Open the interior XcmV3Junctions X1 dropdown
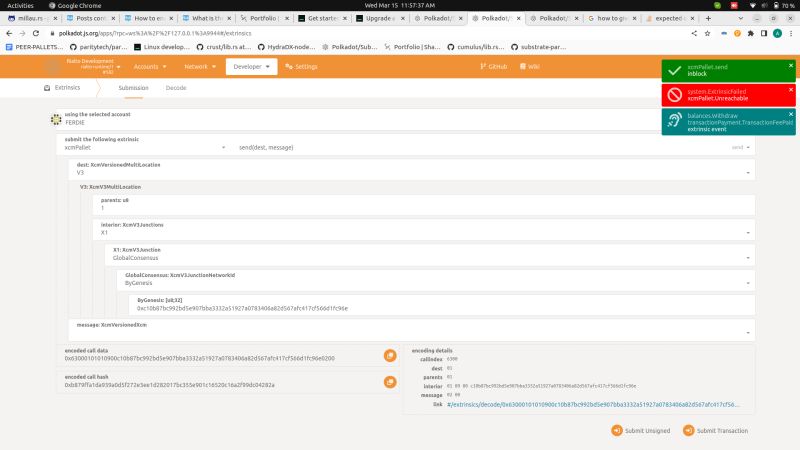Screen dimensions: 800x450 click(423, 229)
